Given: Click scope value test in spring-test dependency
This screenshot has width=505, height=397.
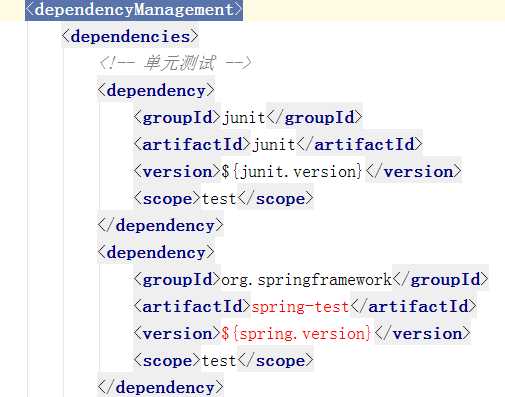Looking at the screenshot, I should 219,361.
